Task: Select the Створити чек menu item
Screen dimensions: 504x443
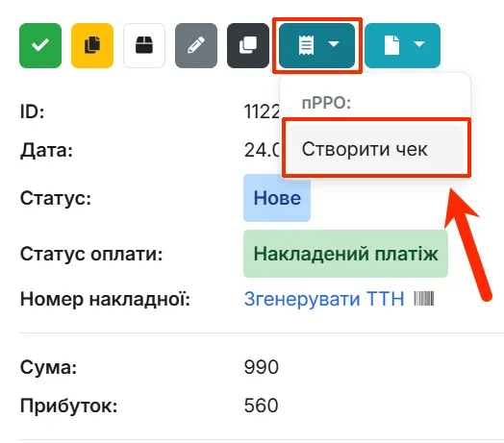Action: click(x=375, y=149)
